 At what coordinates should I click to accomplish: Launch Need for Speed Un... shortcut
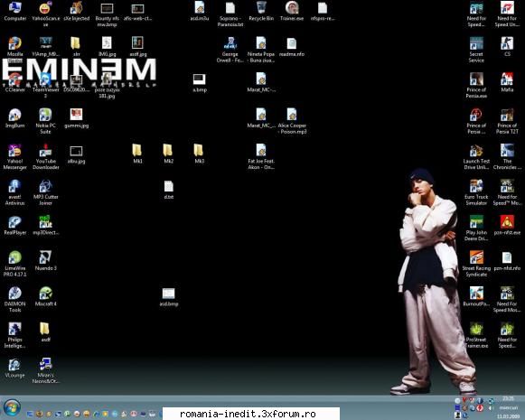point(507,14)
